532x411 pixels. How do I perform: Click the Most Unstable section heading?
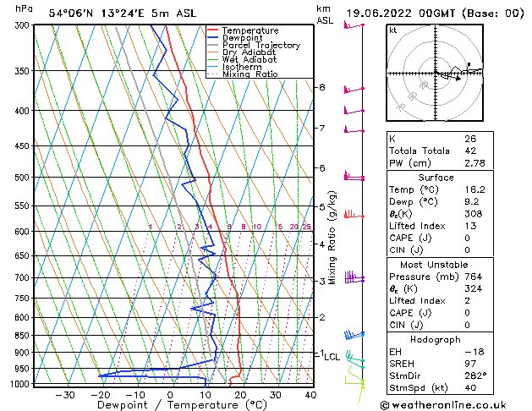coord(434,265)
